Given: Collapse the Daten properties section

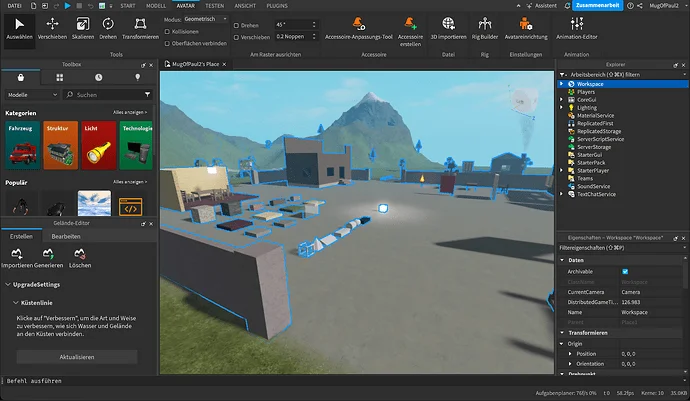Looking at the screenshot, I should (562, 260).
